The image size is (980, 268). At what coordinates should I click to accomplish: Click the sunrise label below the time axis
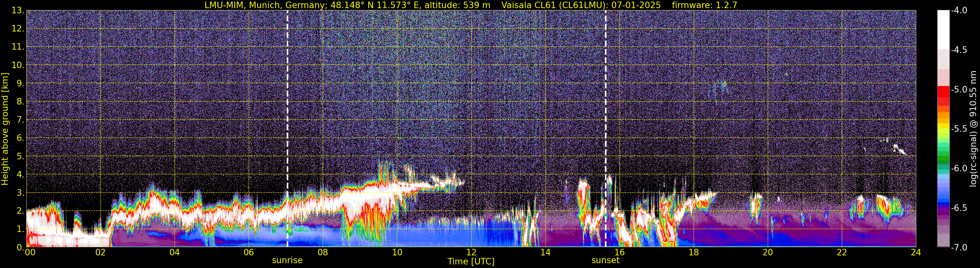pos(287,261)
